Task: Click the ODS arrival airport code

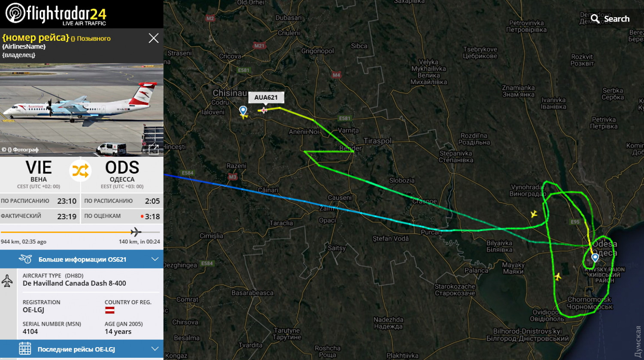Action: tap(122, 168)
